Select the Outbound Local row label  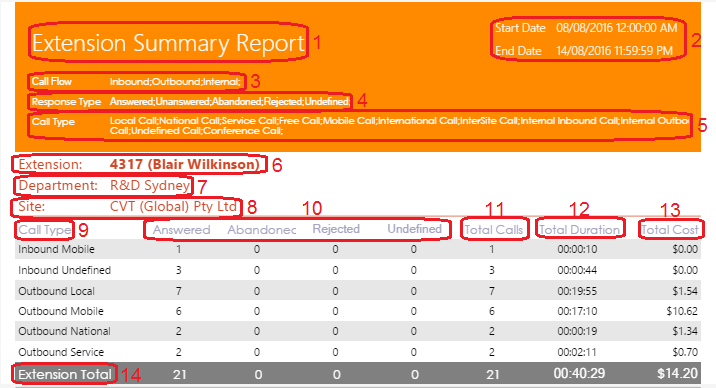coord(56,291)
